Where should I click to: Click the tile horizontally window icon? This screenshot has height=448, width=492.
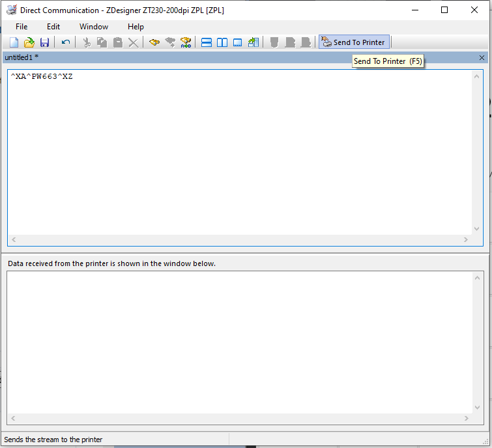click(x=207, y=42)
